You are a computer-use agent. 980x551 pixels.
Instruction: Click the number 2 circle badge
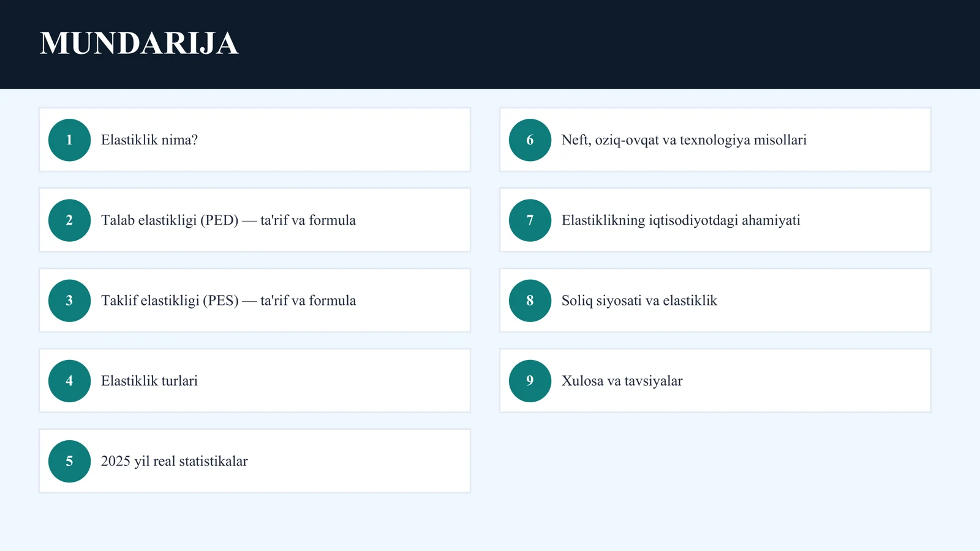tap(69, 220)
